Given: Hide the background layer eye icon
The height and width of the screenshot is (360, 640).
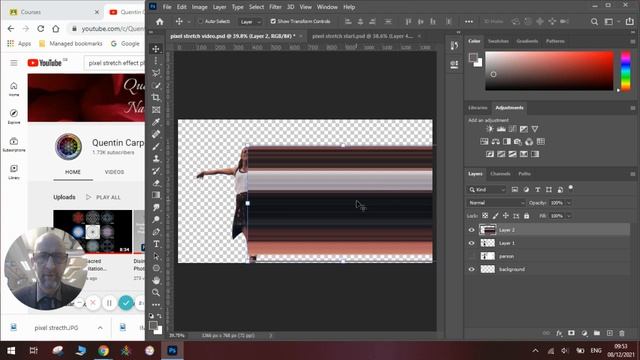Looking at the screenshot, I should tap(471, 269).
